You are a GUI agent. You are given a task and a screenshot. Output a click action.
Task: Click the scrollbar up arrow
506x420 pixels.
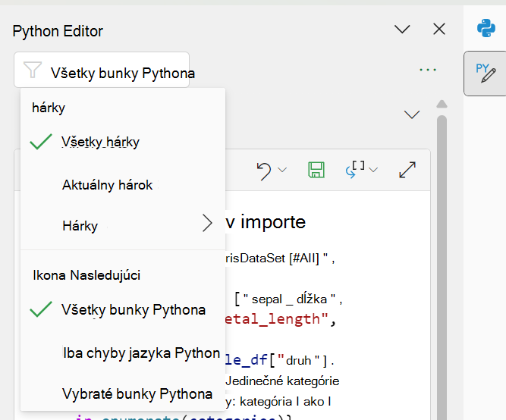442,104
